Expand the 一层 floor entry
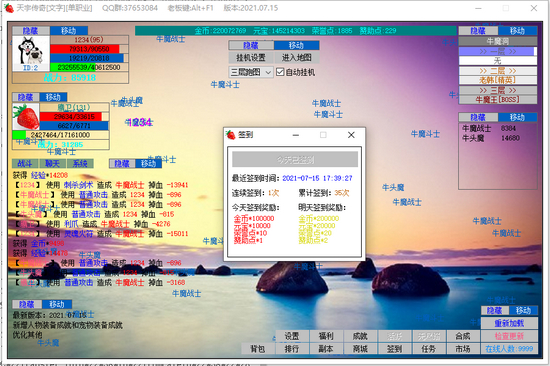550x366 pixels. coord(497,51)
